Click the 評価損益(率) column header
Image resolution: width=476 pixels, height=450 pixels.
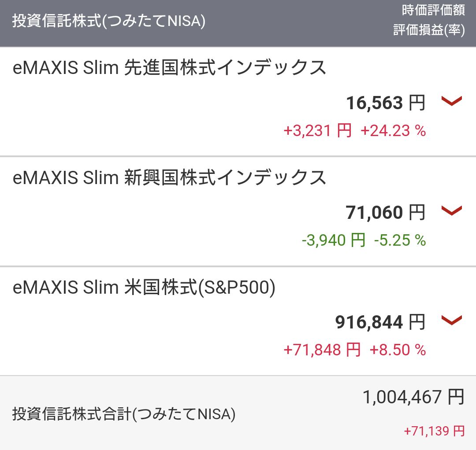429,30
